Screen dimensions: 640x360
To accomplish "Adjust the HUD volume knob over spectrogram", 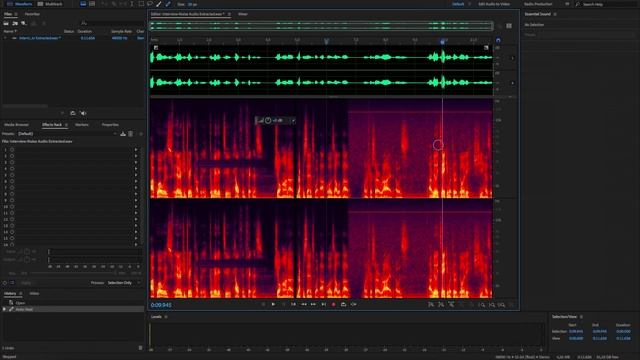I will (x=268, y=120).
